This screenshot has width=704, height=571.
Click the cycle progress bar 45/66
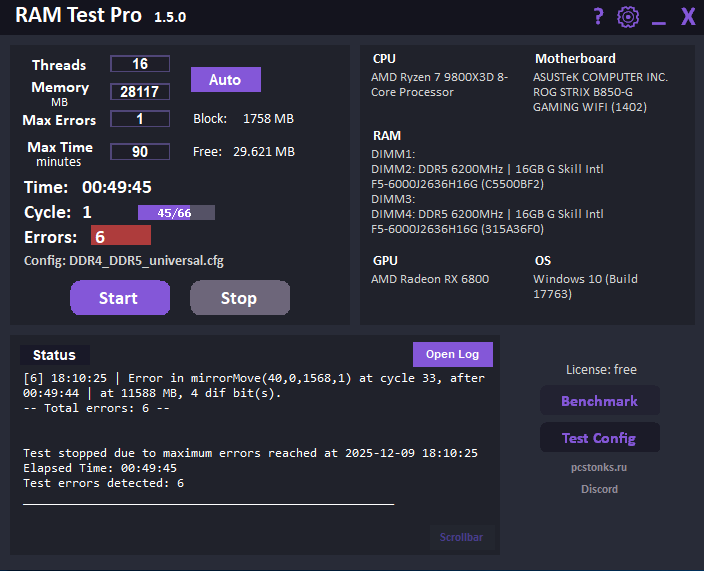pyautogui.click(x=176, y=213)
